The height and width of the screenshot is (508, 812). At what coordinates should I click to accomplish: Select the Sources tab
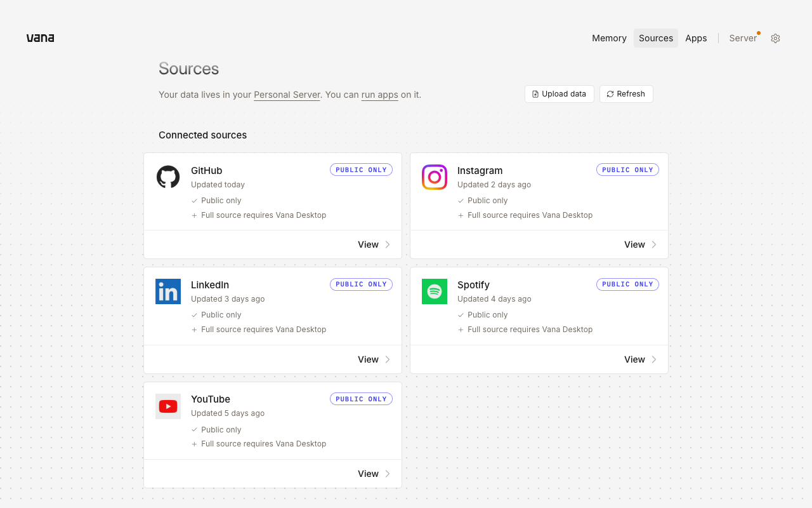(x=656, y=38)
